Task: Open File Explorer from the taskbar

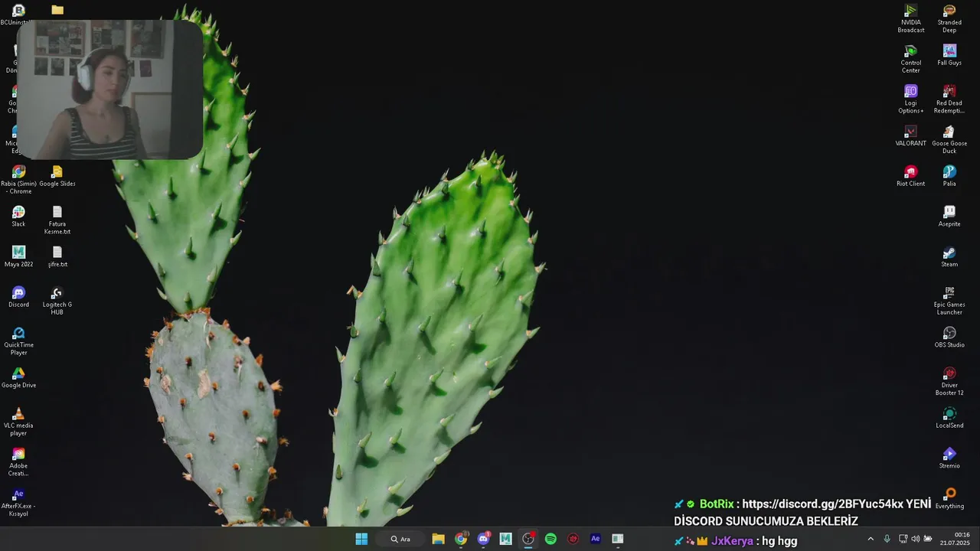Action: coord(438,539)
